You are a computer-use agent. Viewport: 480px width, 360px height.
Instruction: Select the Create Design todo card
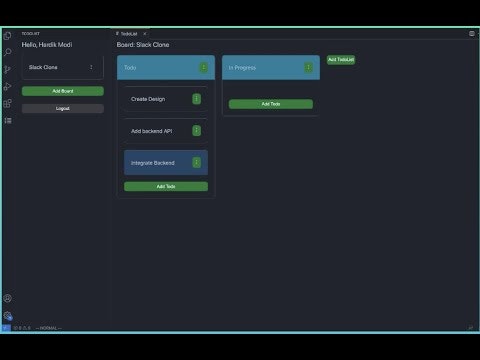coord(166,99)
